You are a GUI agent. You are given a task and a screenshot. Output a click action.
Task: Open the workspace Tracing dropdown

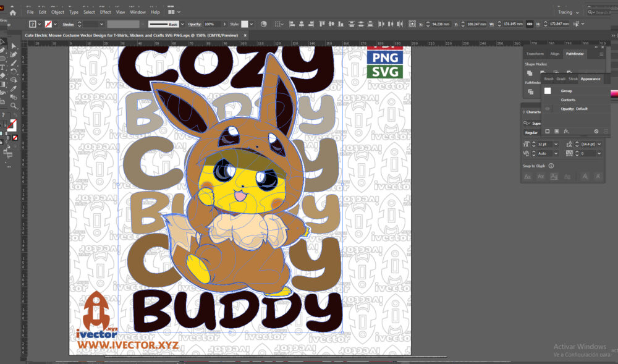point(569,12)
